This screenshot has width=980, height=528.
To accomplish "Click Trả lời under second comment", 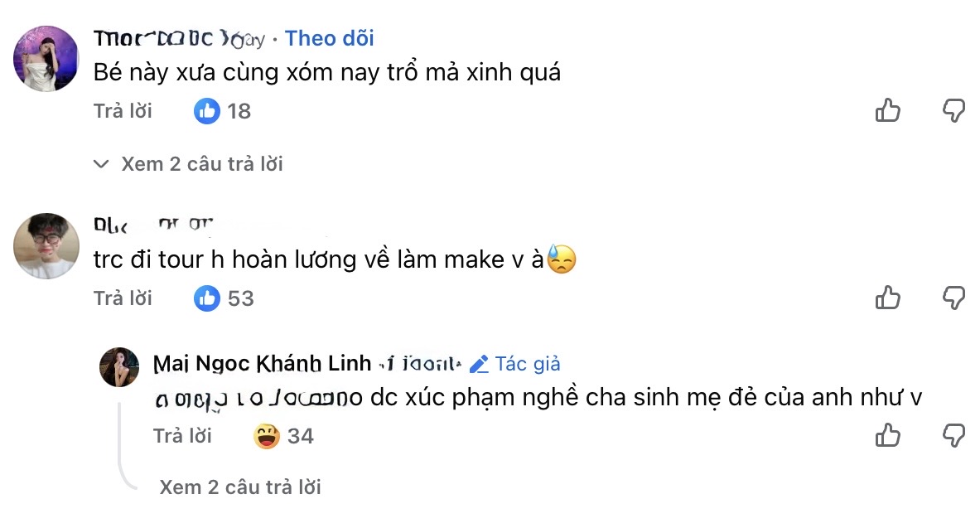I will [124, 298].
